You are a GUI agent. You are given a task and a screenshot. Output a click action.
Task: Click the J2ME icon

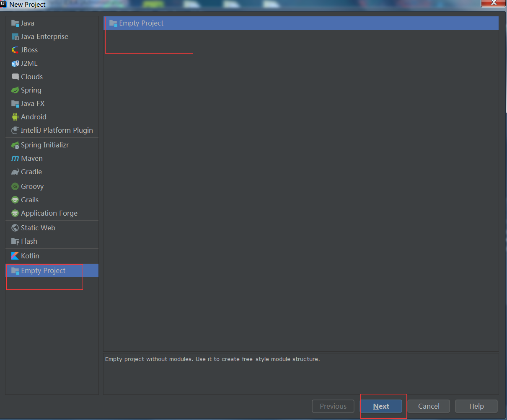tap(15, 64)
